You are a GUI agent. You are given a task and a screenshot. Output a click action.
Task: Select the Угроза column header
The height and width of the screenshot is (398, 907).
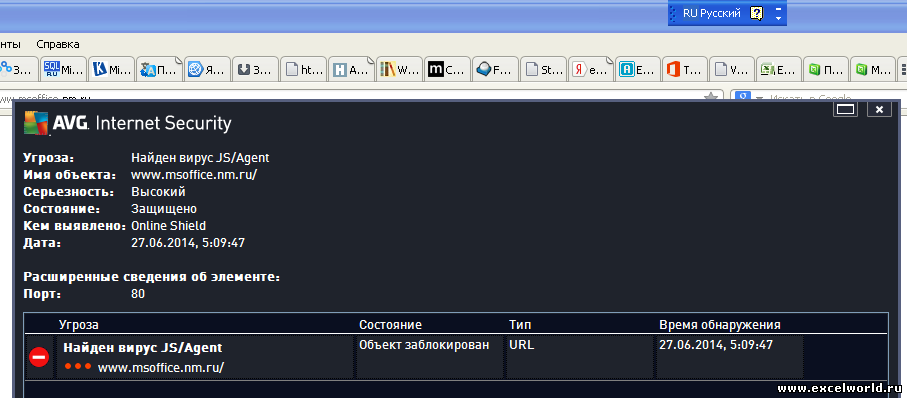pyautogui.click(x=79, y=325)
